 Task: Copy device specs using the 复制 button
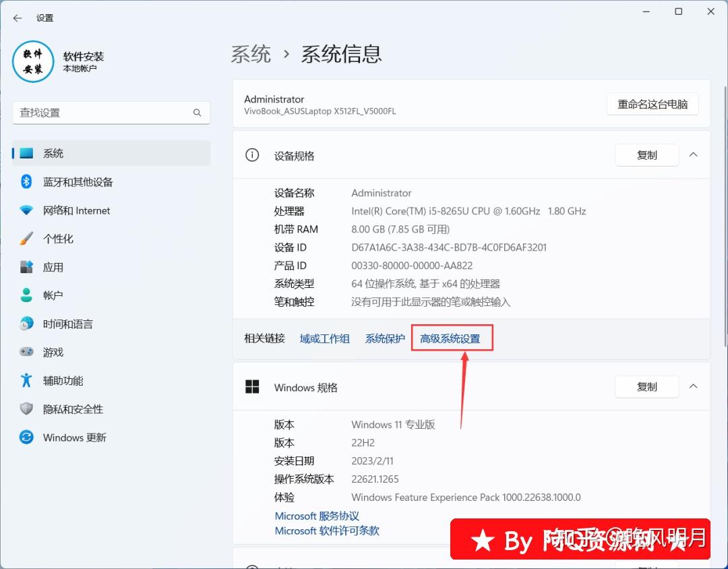click(x=646, y=154)
